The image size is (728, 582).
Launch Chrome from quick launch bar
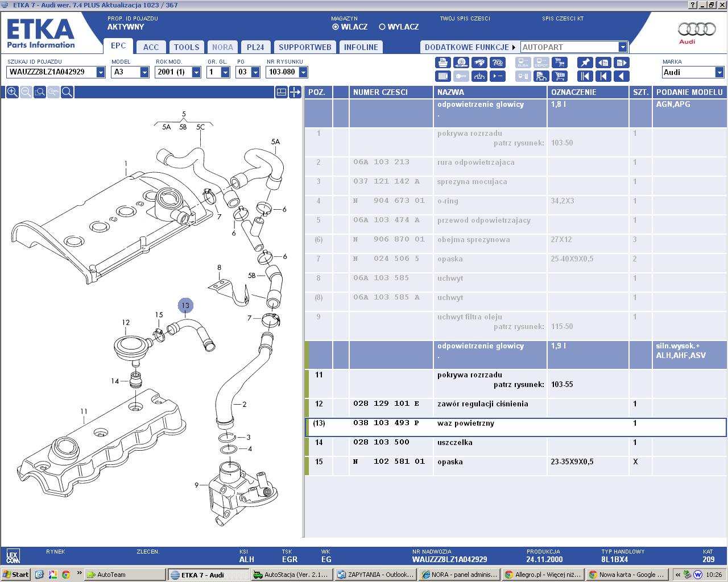point(66,575)
